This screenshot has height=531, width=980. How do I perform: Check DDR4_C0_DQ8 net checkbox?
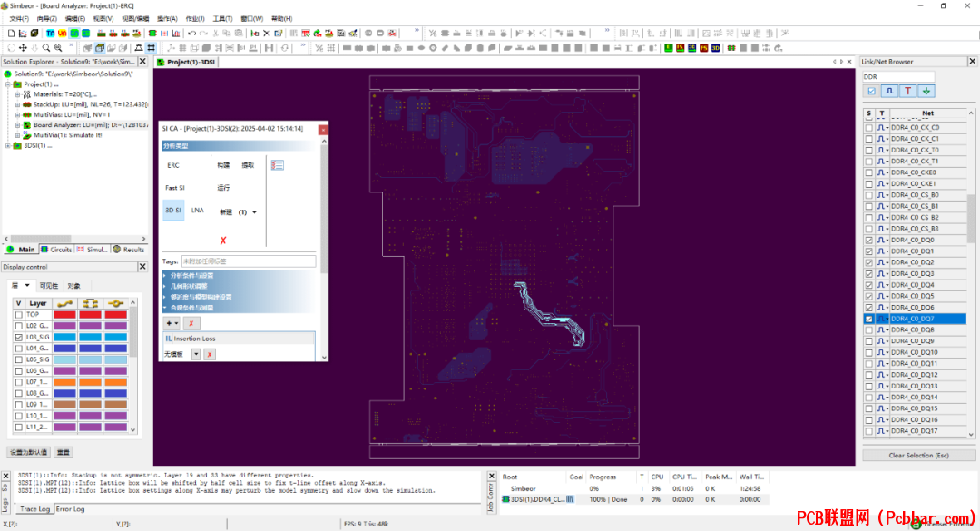click(868, 330)
